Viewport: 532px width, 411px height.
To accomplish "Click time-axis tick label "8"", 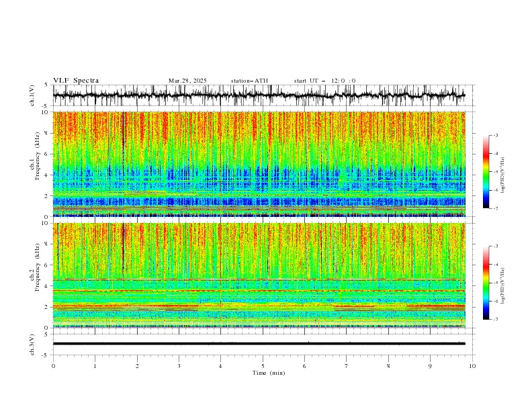I will (388, 366).
